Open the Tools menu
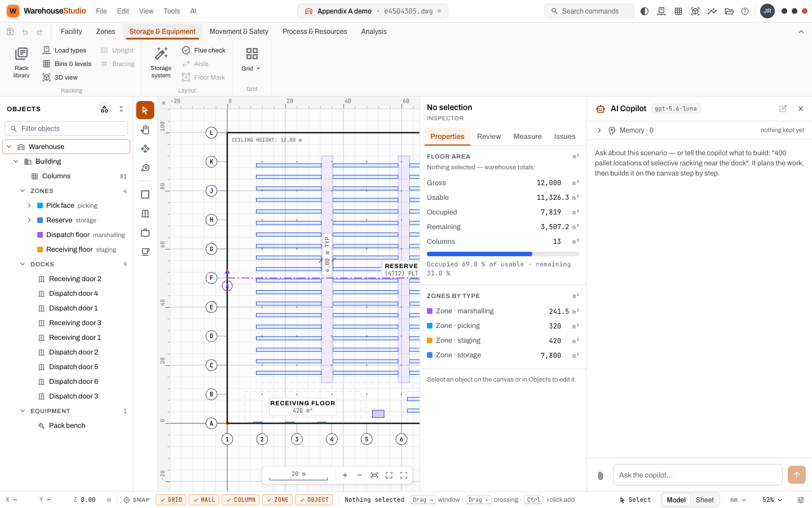 (x=172, y=11)
